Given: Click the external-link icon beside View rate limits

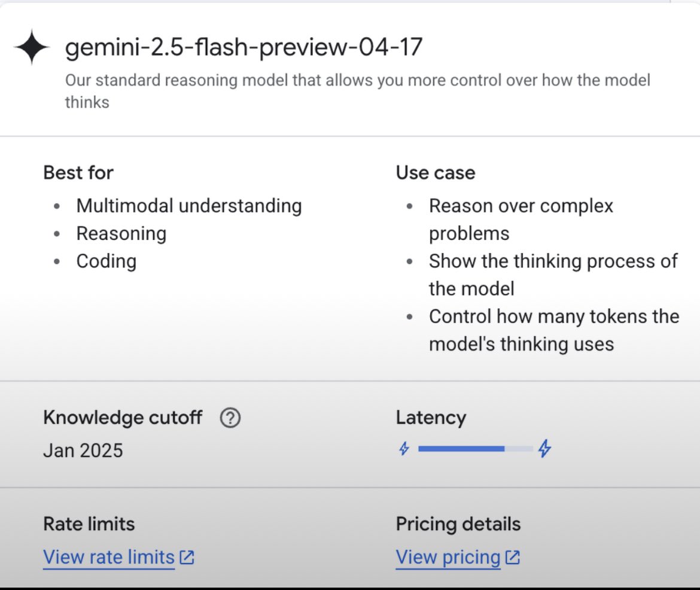Looking at the screenshot, I should coord(187,558).
